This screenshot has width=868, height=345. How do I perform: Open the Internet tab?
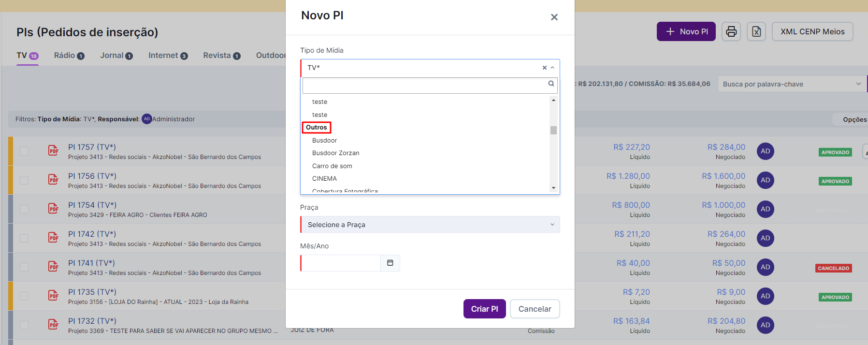(167, 56)
